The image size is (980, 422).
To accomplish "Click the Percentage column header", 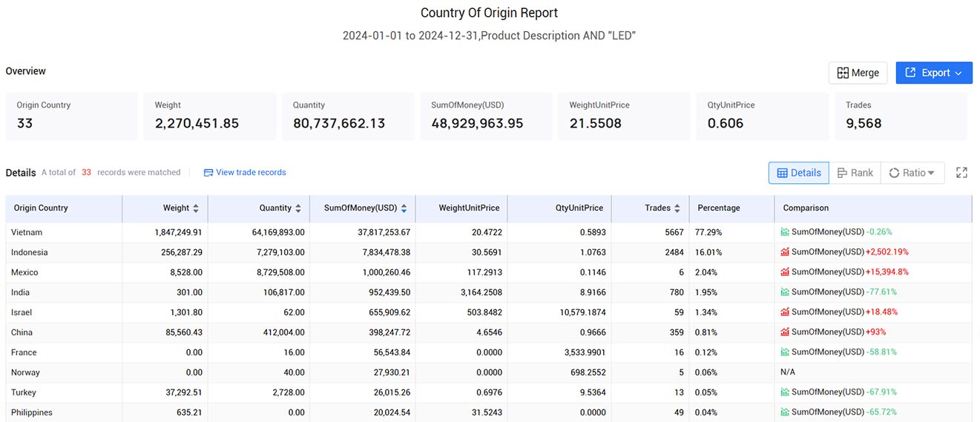I will tap(731, 208).
